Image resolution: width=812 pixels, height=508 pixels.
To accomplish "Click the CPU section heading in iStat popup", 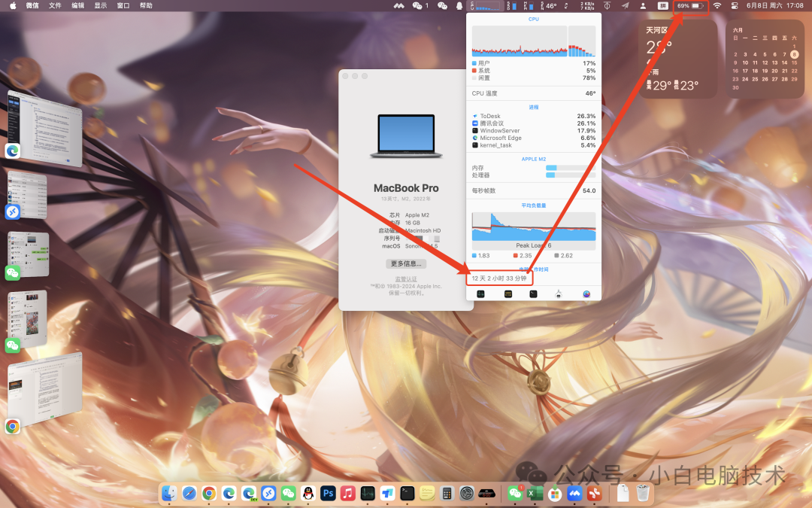I will point(533,19).
